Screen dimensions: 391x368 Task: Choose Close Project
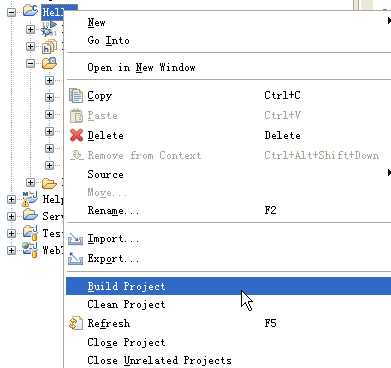pyautogui.click(x=228, y=342)
